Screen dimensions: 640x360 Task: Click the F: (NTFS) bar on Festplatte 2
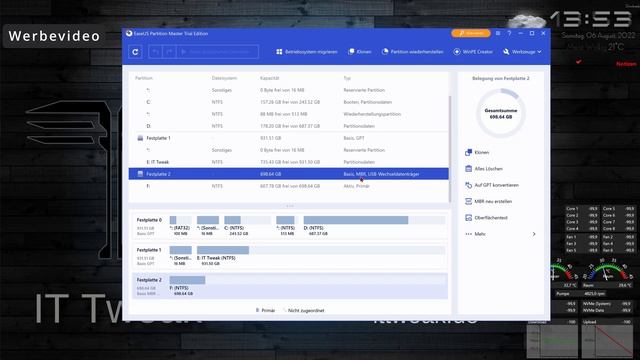(307, 280)
